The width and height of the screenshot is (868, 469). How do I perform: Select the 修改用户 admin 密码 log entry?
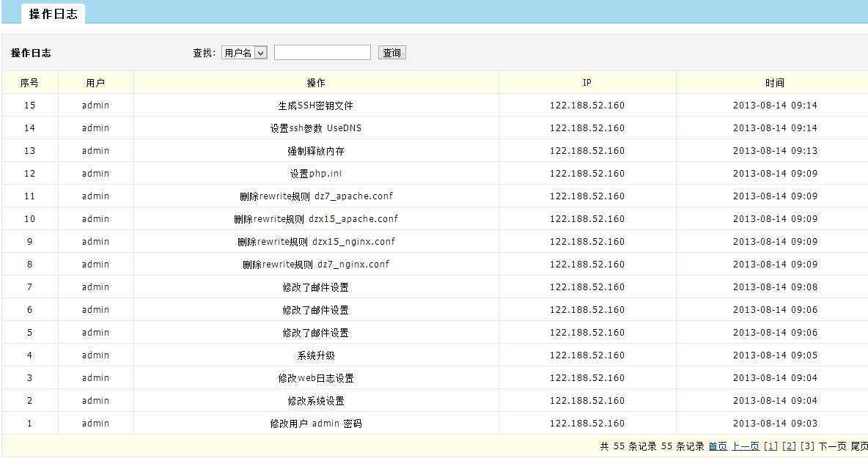point(316,424)
